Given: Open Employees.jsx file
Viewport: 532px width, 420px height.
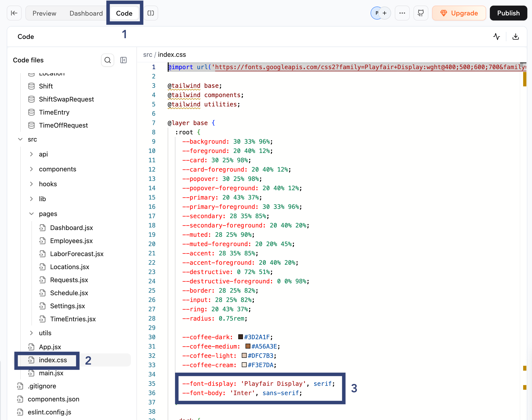Looking at the screenshot, I should coord(71,241).
